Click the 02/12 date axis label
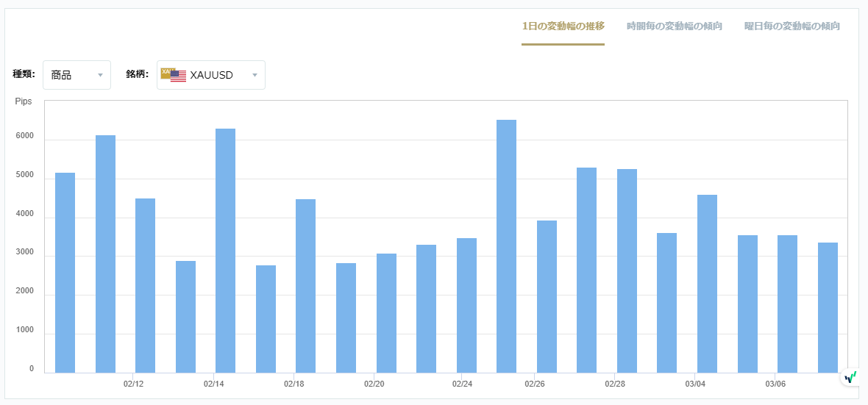Screen dimensions: 868x405 pos(133,384)
